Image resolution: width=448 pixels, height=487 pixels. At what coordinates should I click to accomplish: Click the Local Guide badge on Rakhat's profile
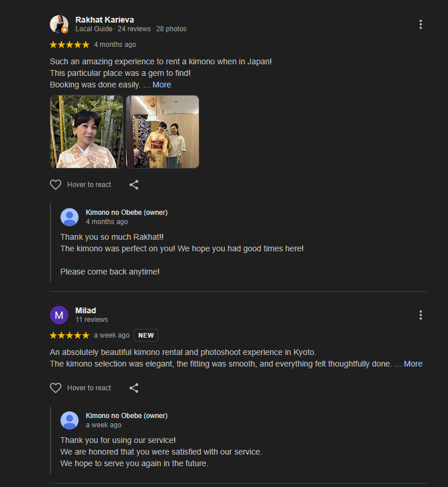(x=94, y=28)
